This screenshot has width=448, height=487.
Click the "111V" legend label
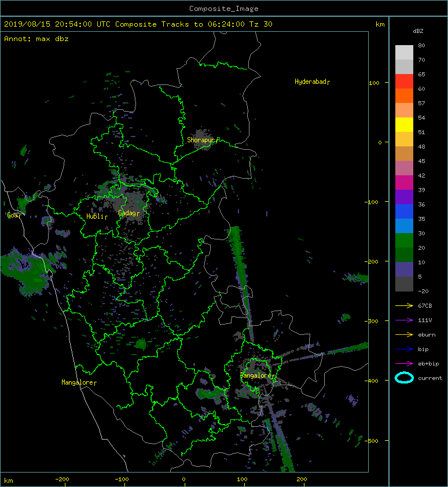[x=425, y=320]
